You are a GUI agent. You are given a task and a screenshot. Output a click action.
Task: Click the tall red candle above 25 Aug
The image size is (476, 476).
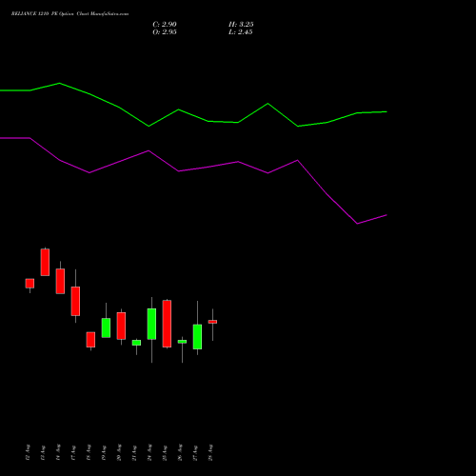coord(167,324)
